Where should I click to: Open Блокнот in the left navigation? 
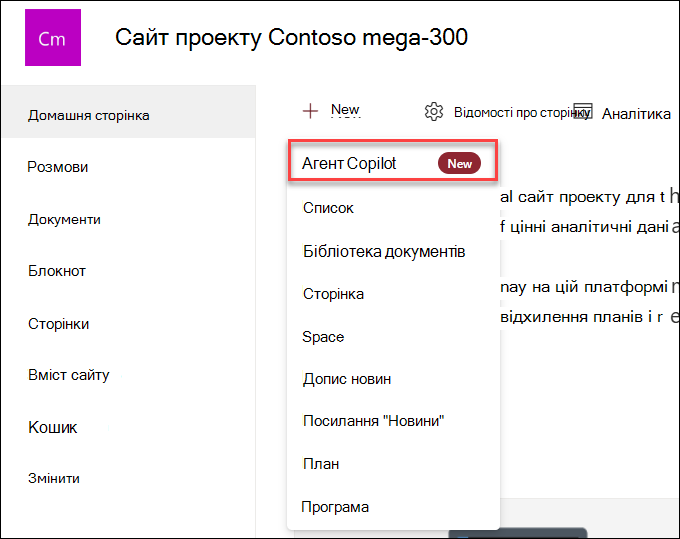point(57,271)
